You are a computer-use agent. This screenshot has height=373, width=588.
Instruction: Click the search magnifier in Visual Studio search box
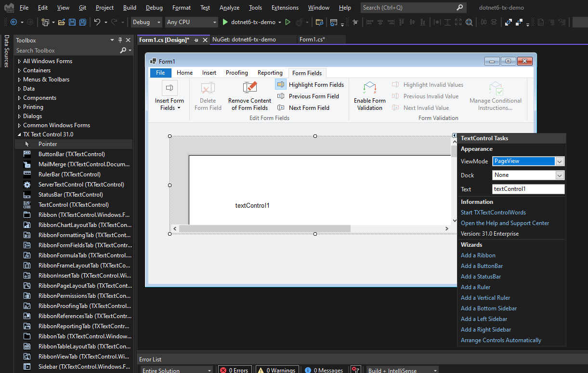[459, 8]
